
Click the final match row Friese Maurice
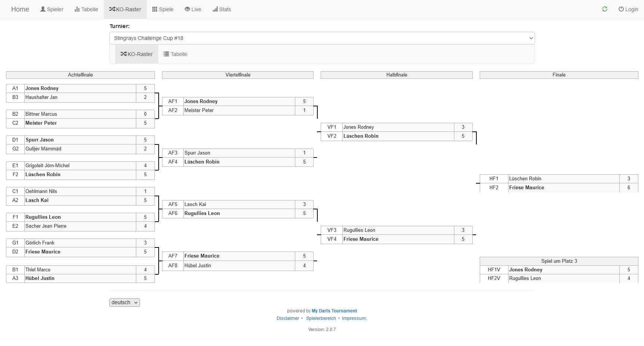559,188
